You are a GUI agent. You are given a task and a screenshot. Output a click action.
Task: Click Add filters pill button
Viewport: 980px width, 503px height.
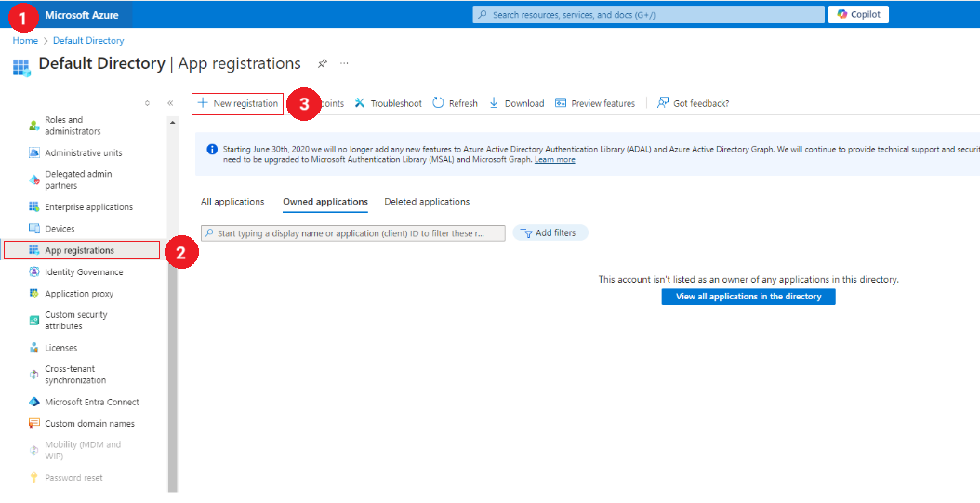tap(550, 233)
